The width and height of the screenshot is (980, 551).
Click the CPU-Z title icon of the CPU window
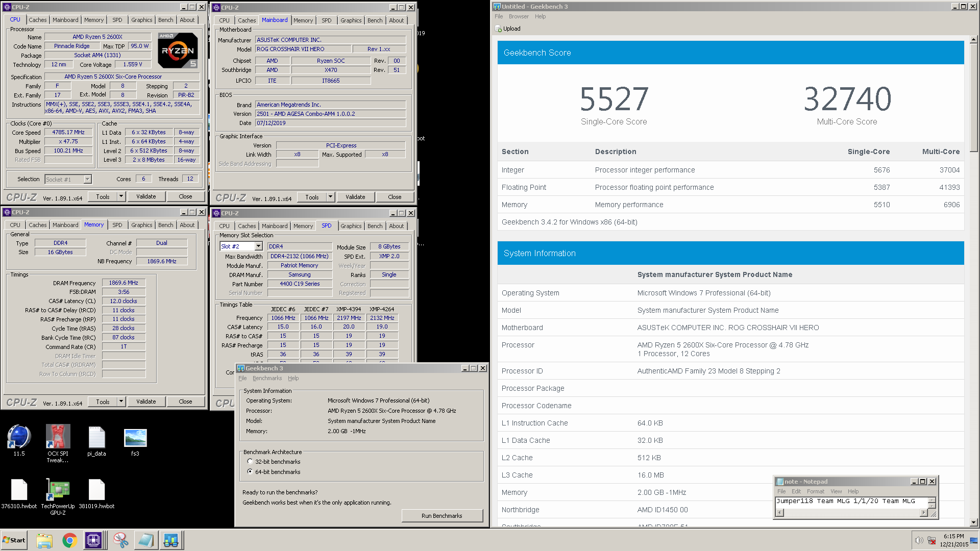coord(7,7)
